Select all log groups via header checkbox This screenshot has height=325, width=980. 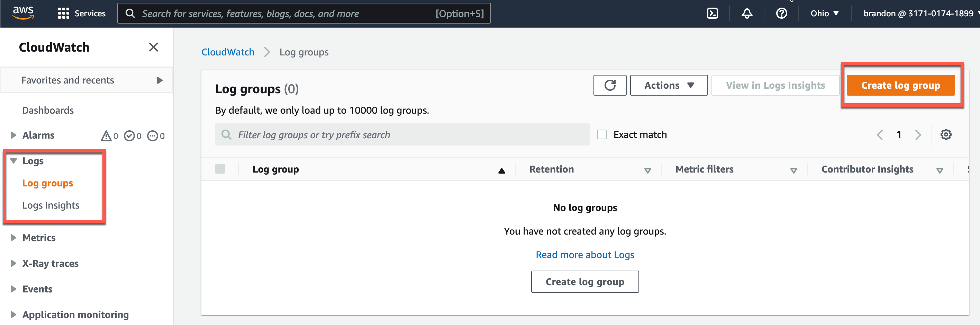point(220,168)
